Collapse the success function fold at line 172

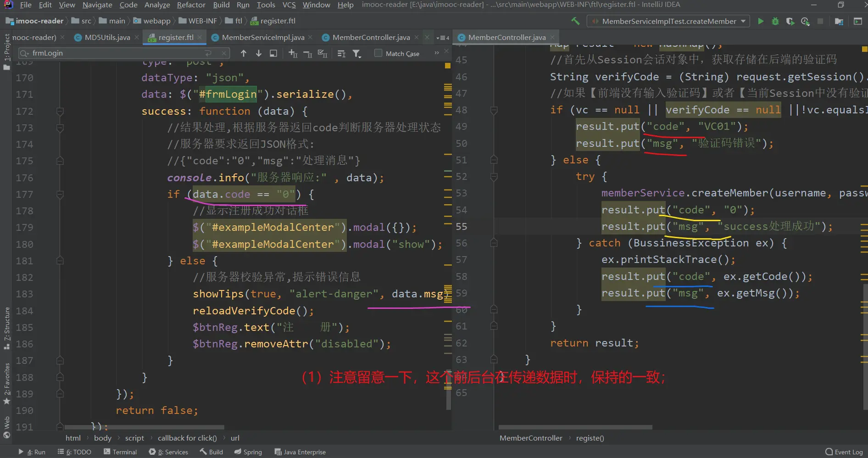click(x=60, y=111)
